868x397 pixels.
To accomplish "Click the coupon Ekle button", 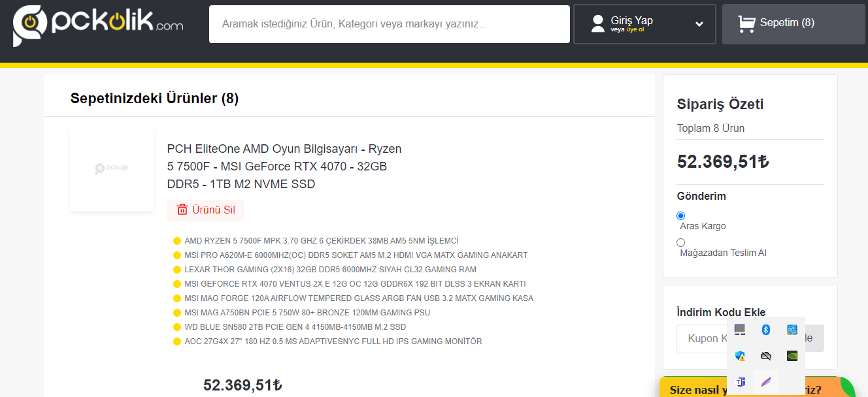I will pyautogui.click(x=814, y=338).
